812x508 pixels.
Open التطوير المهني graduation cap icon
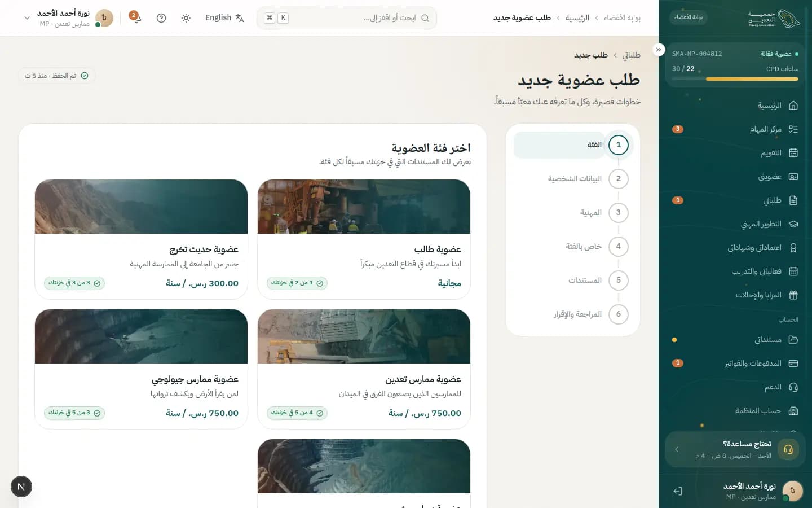(x=793, y=224)
